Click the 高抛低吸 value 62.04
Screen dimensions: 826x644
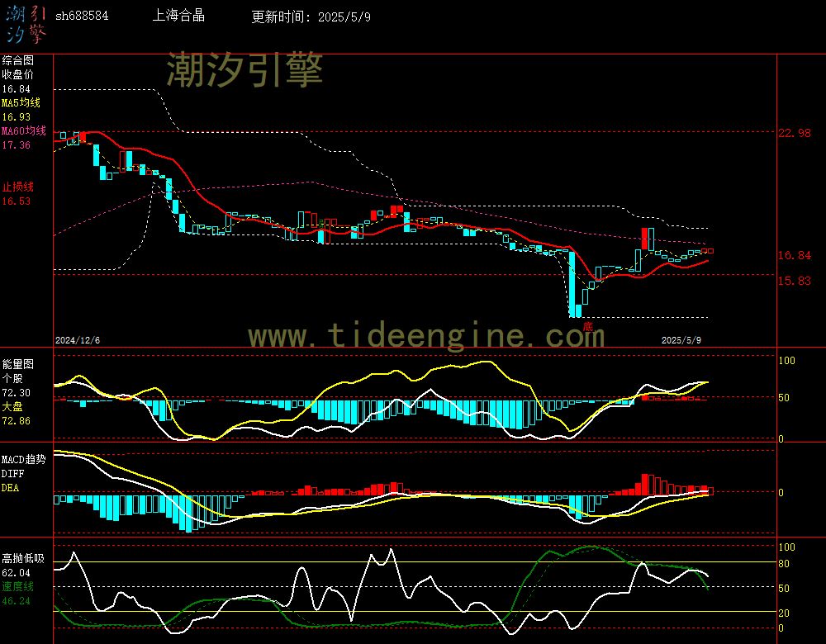[17, 573]
